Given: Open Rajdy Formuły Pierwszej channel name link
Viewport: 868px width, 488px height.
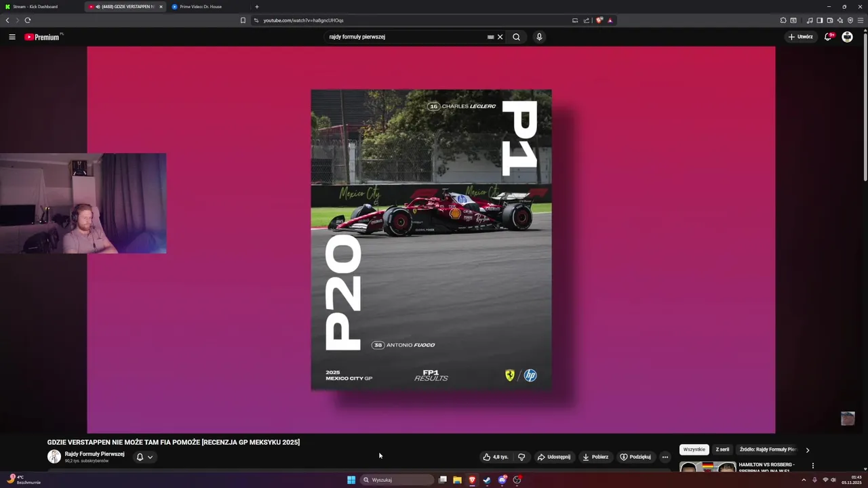Looking at the screenshot, I should click(x=94, y=454).
